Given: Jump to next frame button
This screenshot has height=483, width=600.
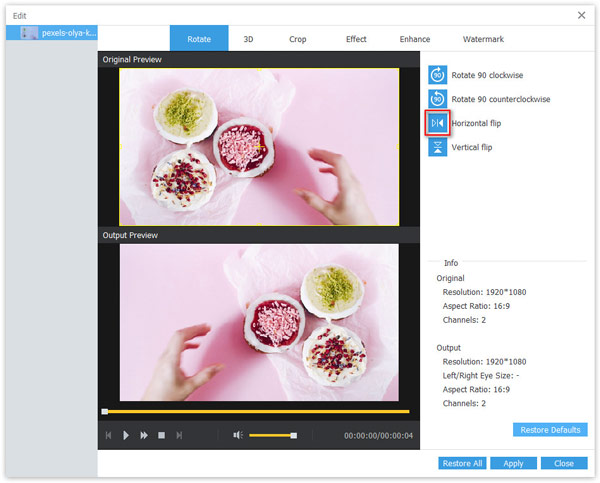Looking at the screenshot, I should (x=179, y=435).
